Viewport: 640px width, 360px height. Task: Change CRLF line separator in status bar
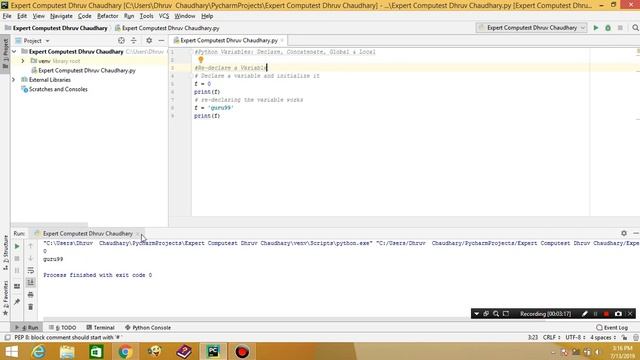pos(551,338)
